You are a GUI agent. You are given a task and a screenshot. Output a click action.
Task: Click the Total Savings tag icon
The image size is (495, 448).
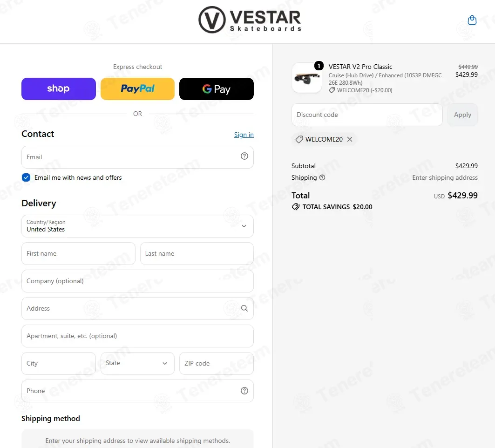coord(296,207)
